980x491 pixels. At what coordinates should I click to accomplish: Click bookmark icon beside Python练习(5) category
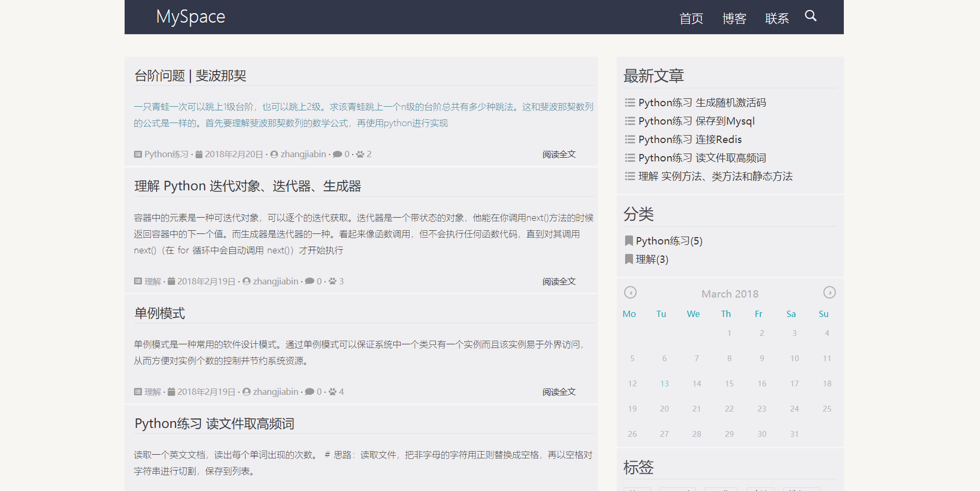pos(629,241)
